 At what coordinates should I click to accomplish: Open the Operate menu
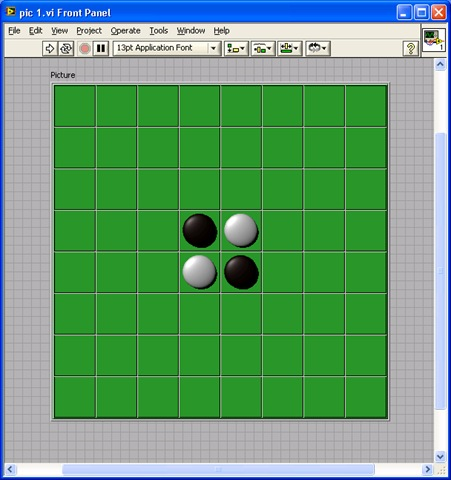click(x=125, y=31)
